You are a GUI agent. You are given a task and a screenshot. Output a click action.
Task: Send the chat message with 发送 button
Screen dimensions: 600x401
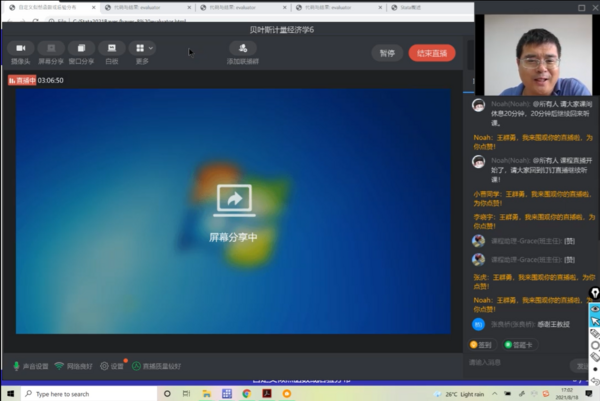tap(582, 366)
